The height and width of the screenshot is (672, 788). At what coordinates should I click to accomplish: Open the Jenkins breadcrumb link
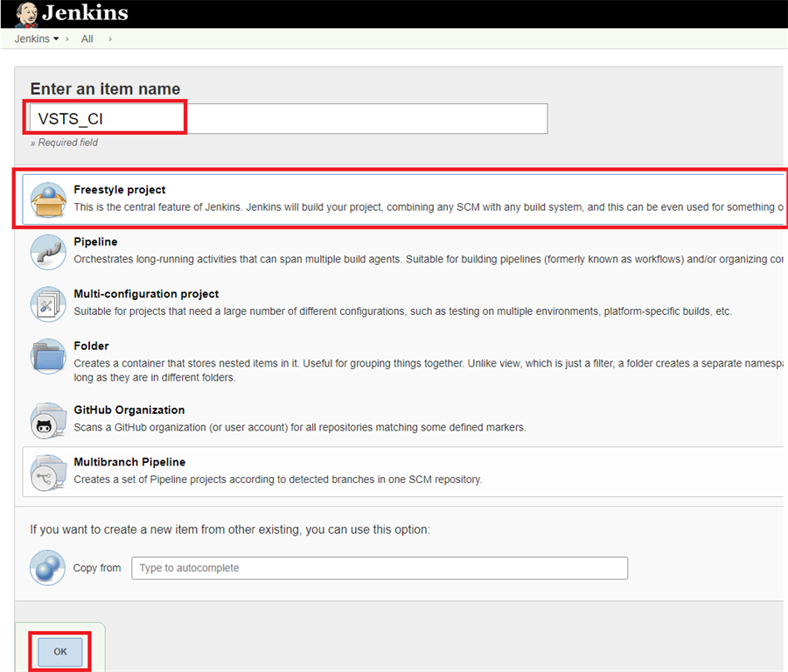pyautogui.click(x=32, y=38)
